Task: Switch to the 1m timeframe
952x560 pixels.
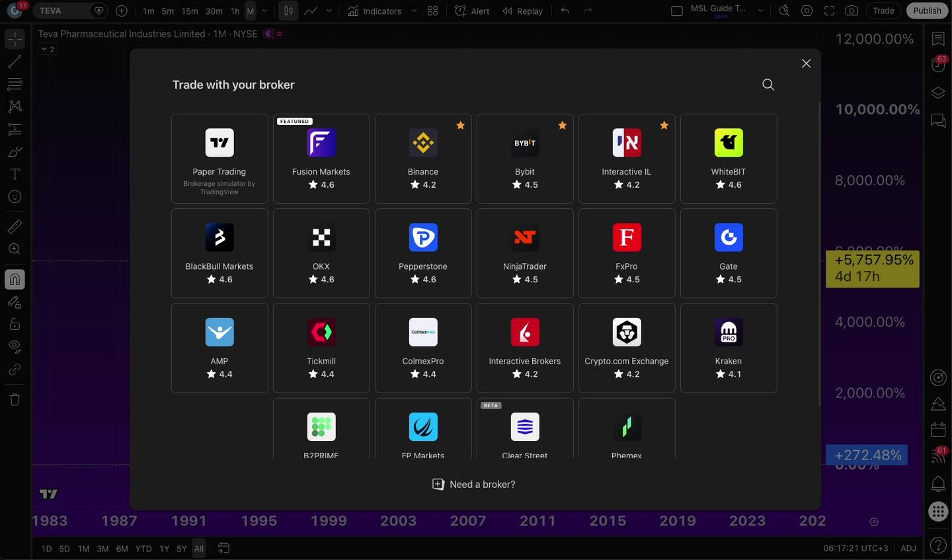Action: 149,11
